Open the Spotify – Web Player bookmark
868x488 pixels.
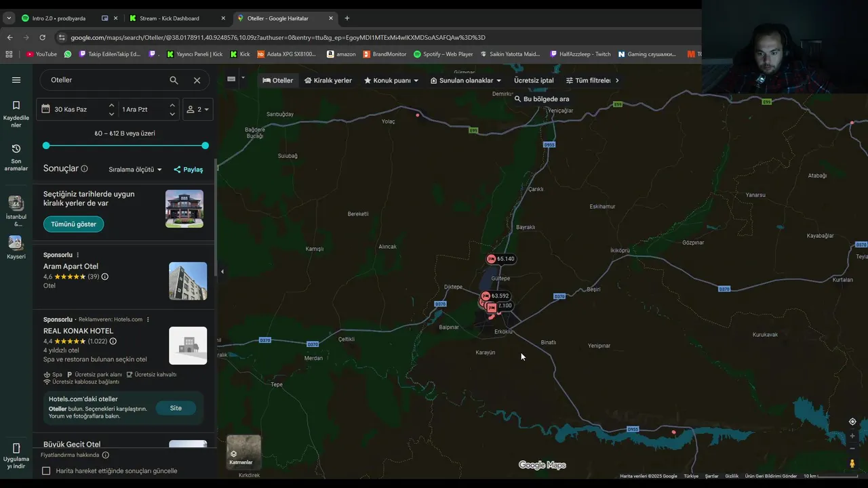coord(443,54)
